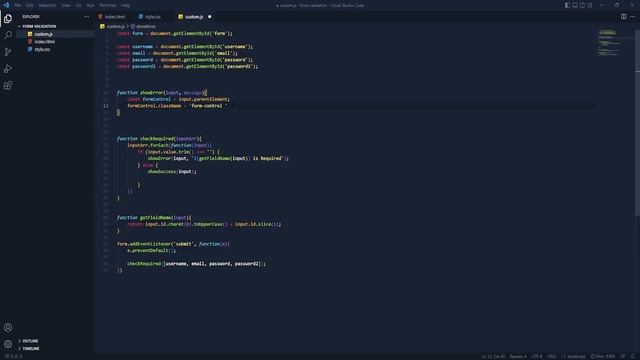Open the Terminal menu
The image size is (640, 360).
pos(108,5)
